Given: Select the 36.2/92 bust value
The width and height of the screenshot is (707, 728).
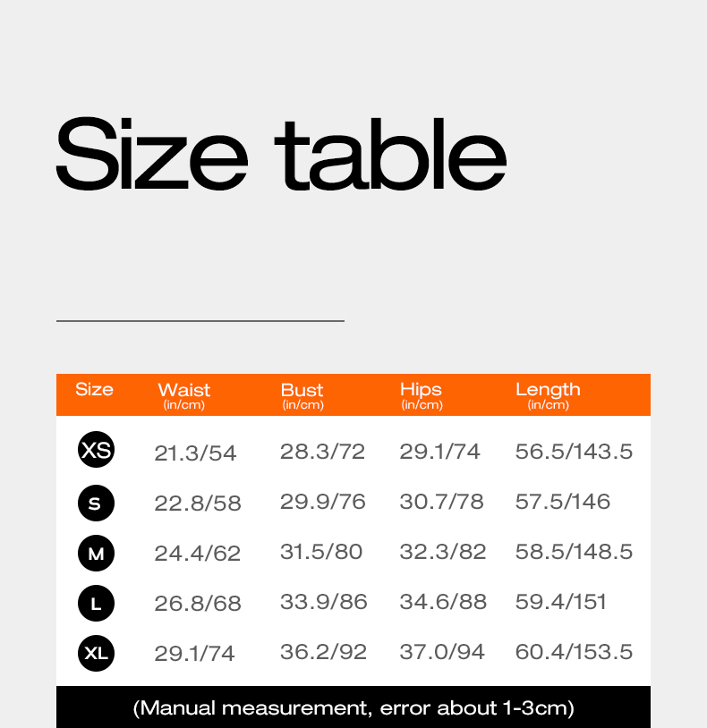Looking at the screenshot, I should (324, 652).
